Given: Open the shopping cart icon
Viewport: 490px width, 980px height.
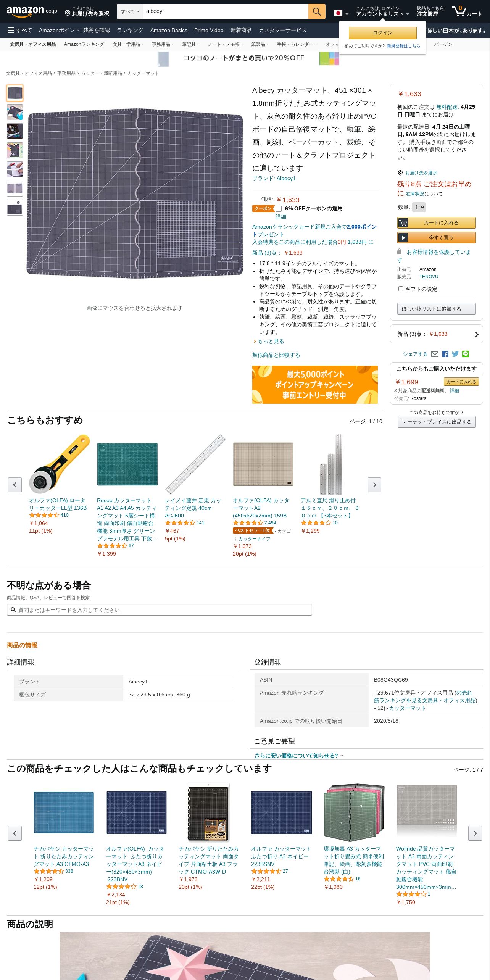Looking at the screenshot, I should point(467,11).
